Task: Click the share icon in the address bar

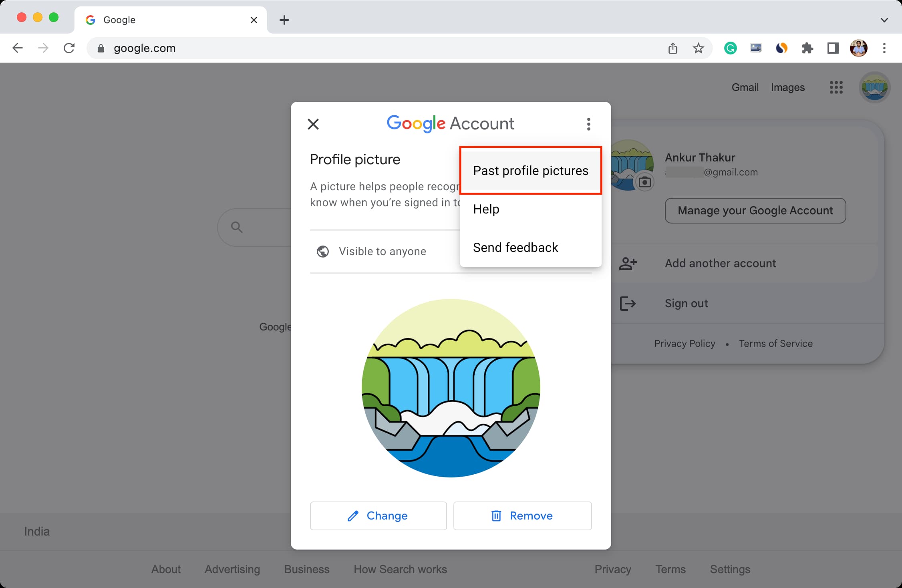Action: click(x=673, y=48)
